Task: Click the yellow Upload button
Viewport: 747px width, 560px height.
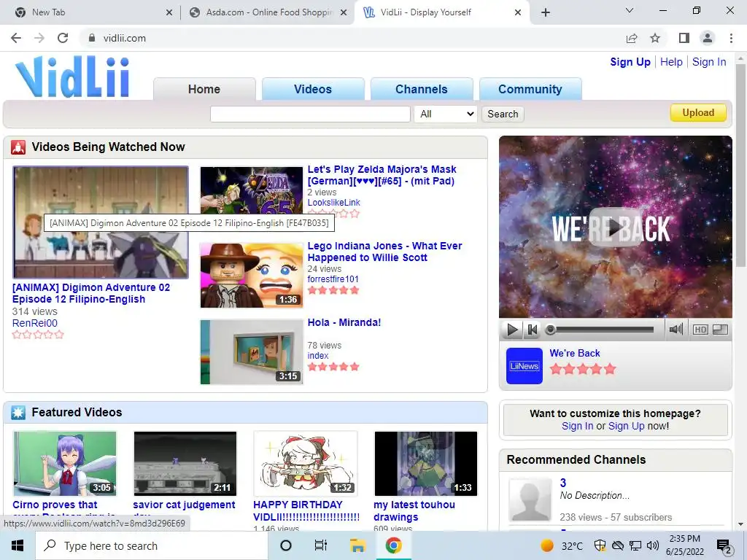Action: click(698, 113)
